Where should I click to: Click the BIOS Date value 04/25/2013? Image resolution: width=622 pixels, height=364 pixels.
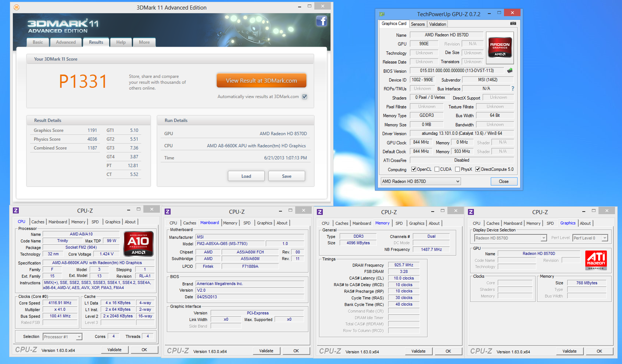point(250,297)
